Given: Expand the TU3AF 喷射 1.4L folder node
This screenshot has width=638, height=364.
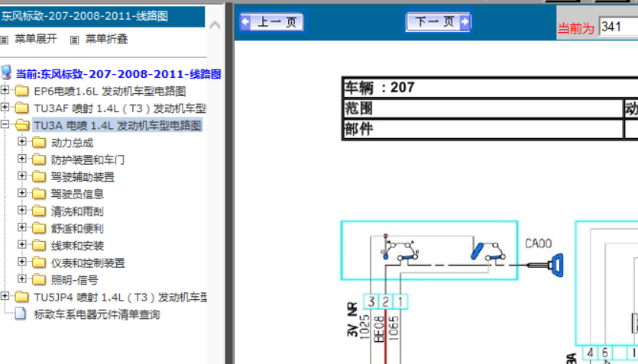Looking at the screenshot, I should [5, 108].
